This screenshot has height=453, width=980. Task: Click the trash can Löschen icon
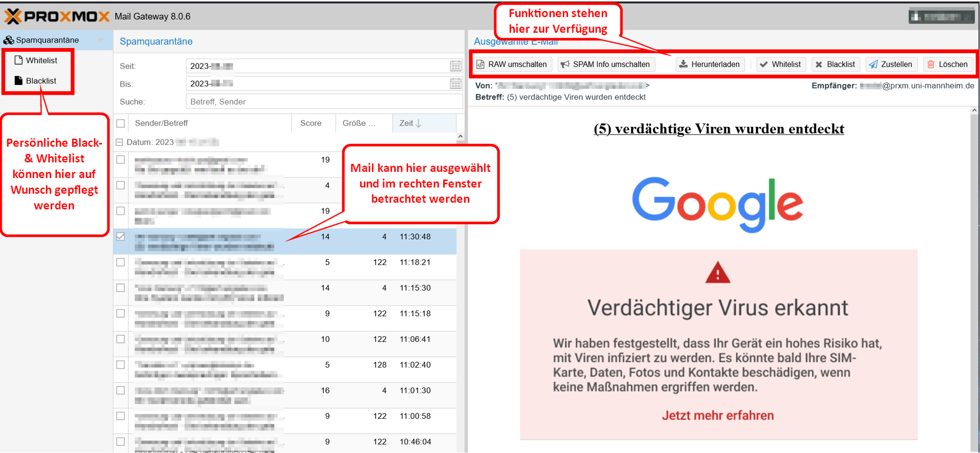coord(931,64)
